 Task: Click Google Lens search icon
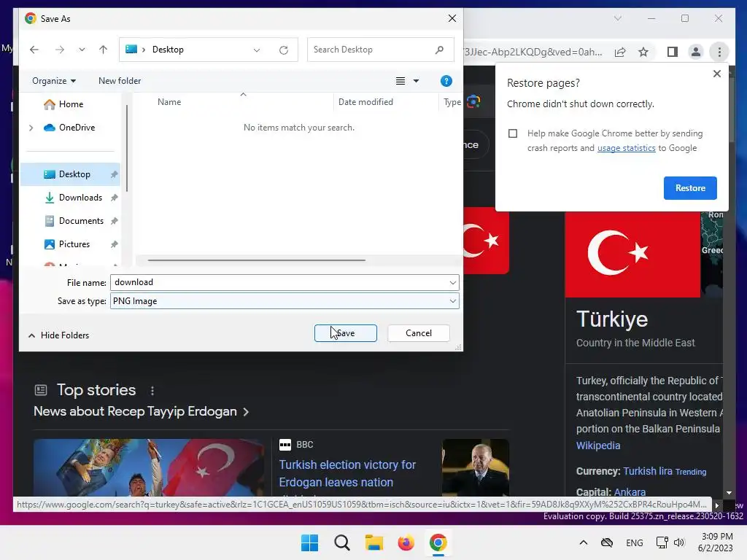coord(473,101)
